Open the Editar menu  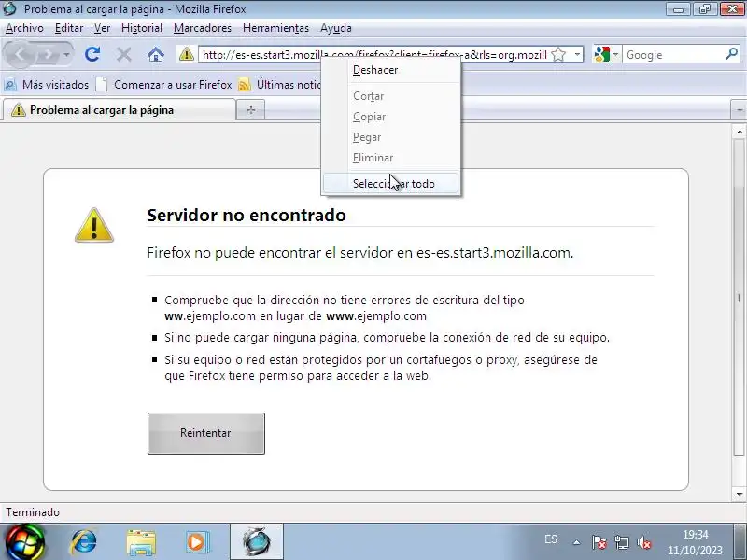(x=69, y=28)
